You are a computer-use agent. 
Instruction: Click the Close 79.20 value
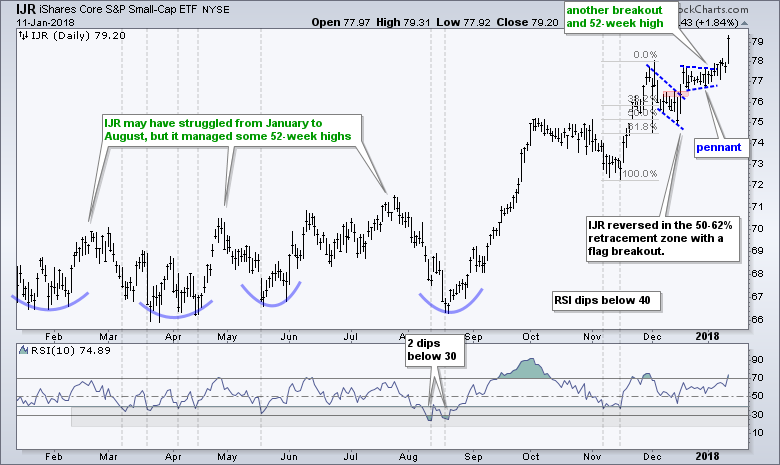527,22
